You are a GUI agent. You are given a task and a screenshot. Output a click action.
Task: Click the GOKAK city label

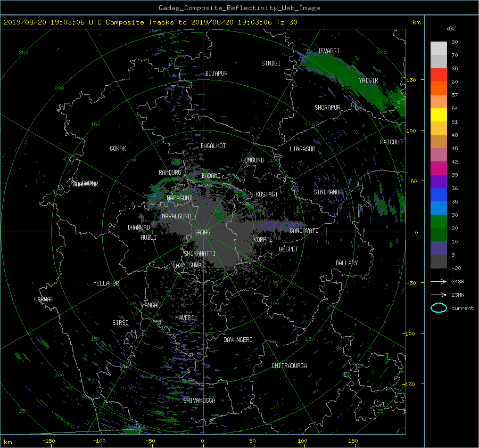coord(118,148)
